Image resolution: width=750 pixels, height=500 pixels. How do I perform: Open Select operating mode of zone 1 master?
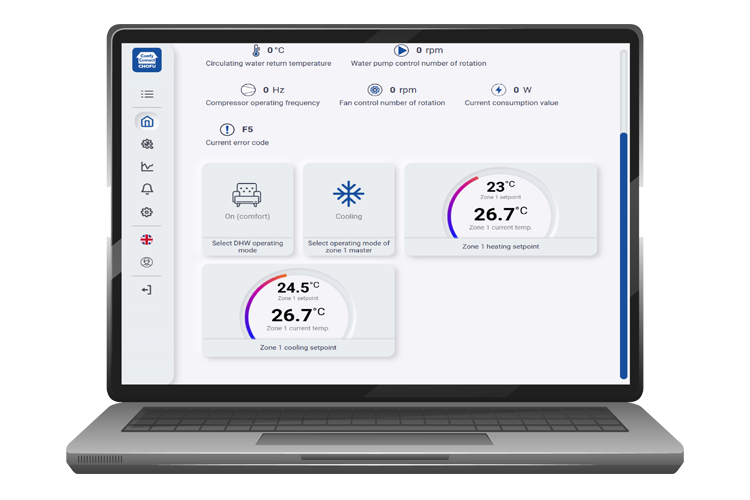click(x=349, y=210)
